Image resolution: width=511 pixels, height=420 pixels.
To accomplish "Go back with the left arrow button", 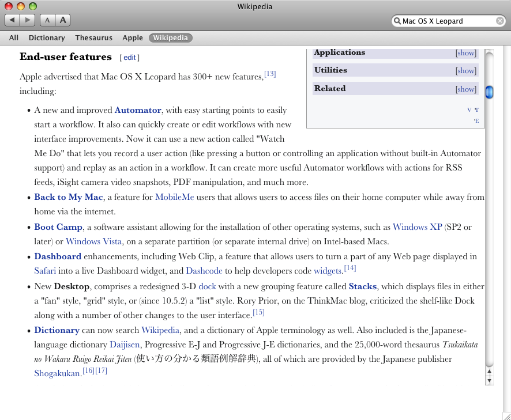I will point(12,20).
